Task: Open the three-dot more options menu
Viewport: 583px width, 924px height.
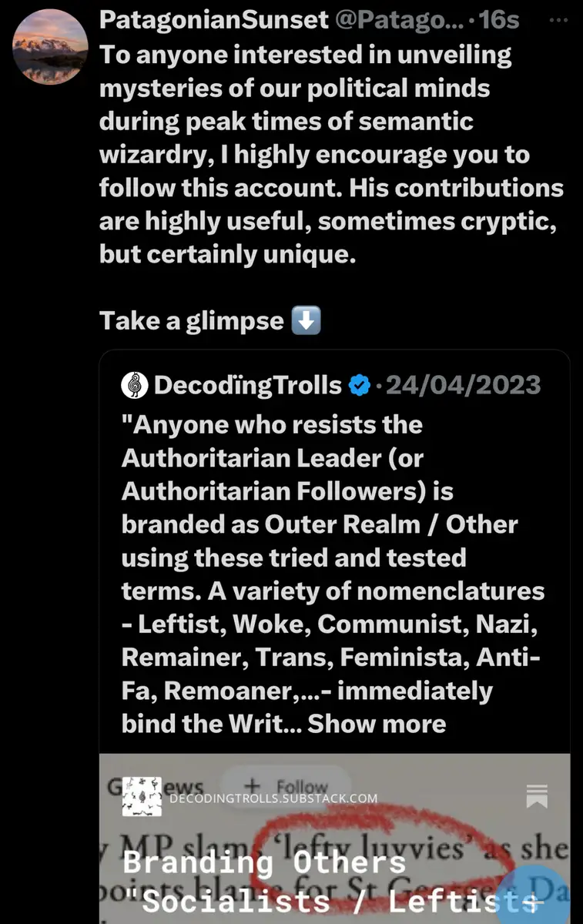Action: [x=557, y=21]
